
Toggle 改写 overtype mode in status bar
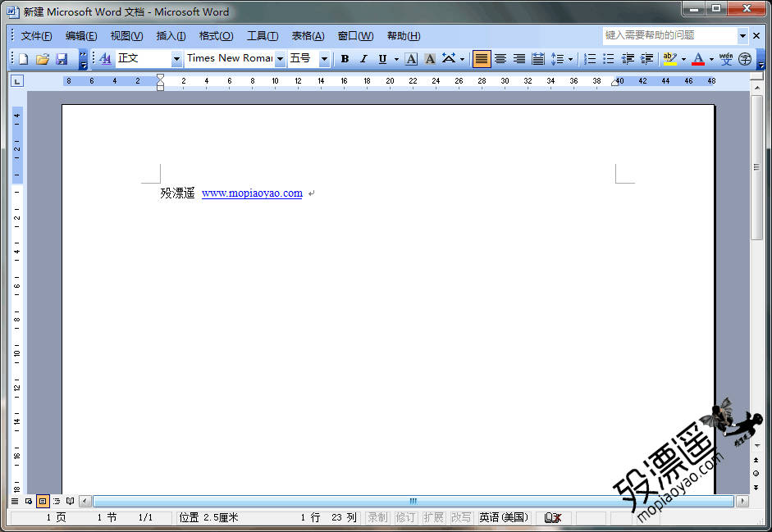pos(461,518)
